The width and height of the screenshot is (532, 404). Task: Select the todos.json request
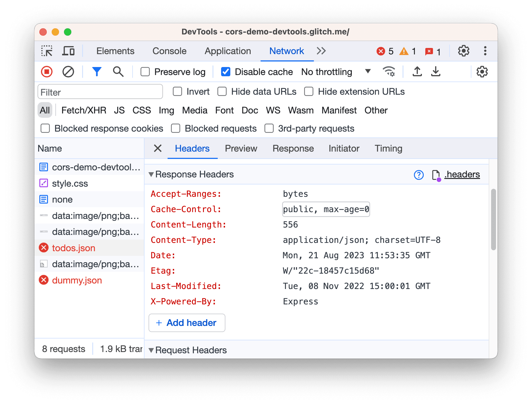point(74,248)
